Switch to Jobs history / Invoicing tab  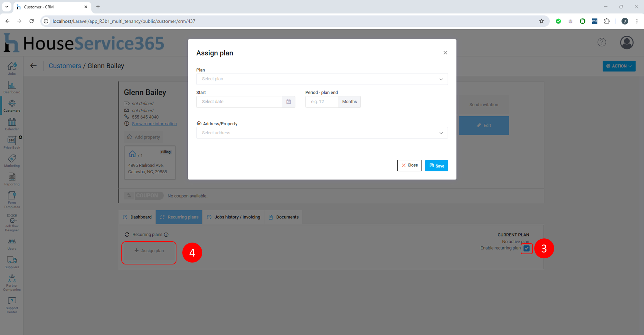[233, 217]
